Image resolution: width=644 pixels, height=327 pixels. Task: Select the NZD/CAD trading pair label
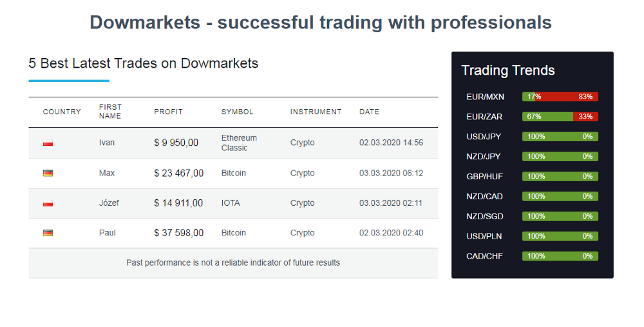[x=484, y=197]
